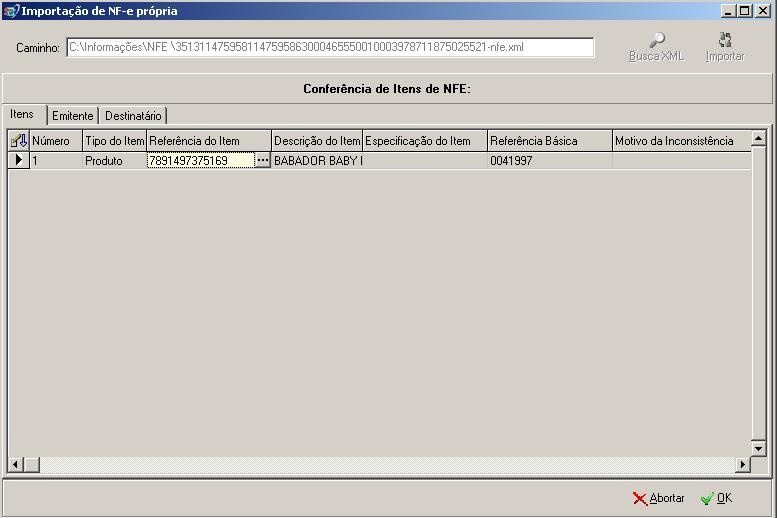Open lookup with ellipsis button in Referência cell
Image resolution: width=777 pixels, height=518 pixels.
coord(263,160)
